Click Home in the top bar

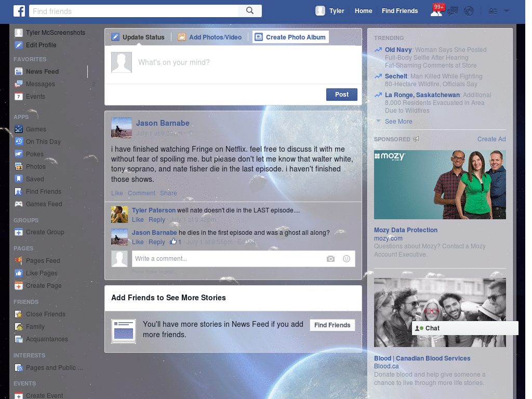pos(363,11)
